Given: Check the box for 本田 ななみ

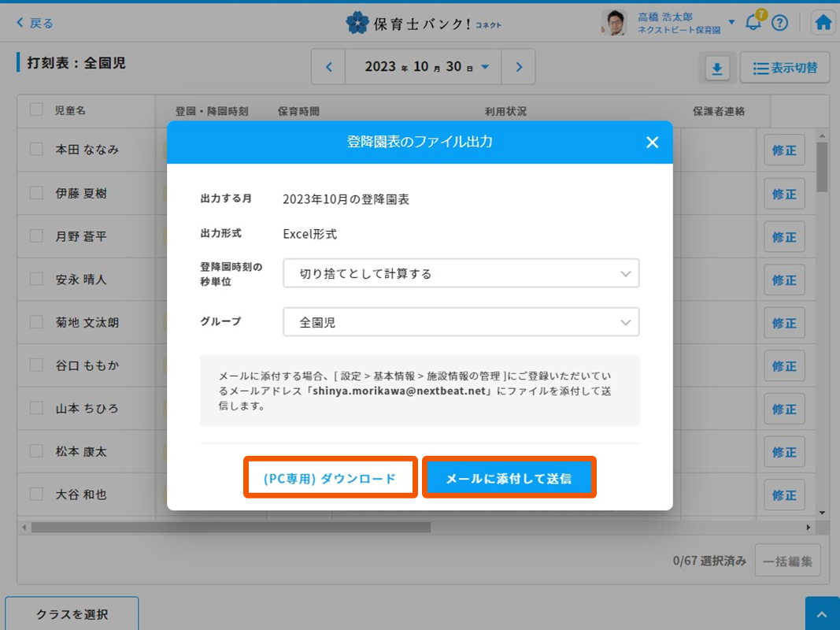Looking at the screenshot, I should click(36, 149).
